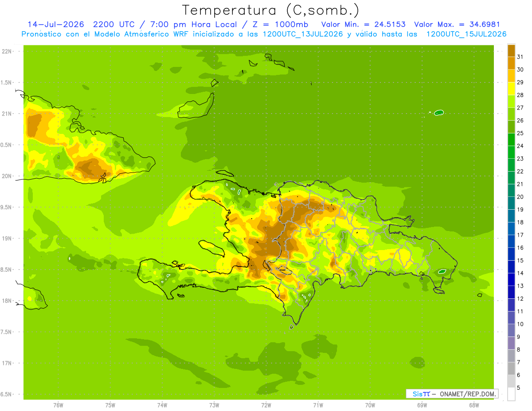Pick the white legend swatch below 5
This screenshot has width=532, height=411.
pos(511,394)
